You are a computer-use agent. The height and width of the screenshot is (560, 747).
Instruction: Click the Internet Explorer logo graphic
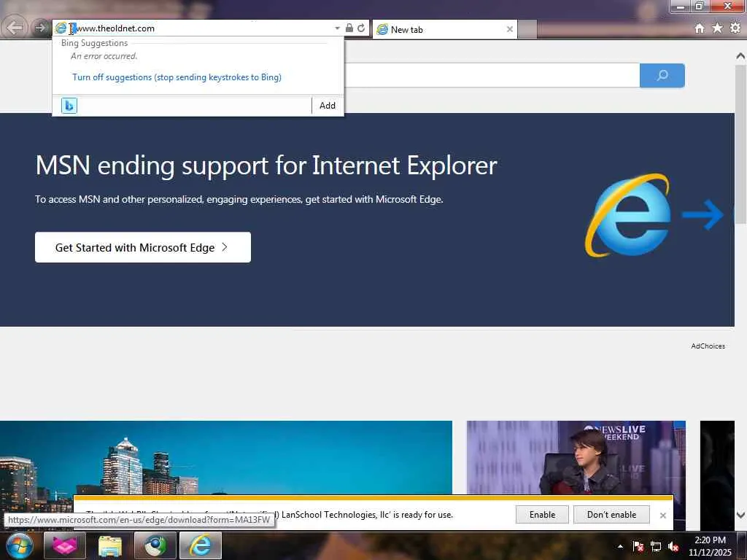click(x=628, y=215)
